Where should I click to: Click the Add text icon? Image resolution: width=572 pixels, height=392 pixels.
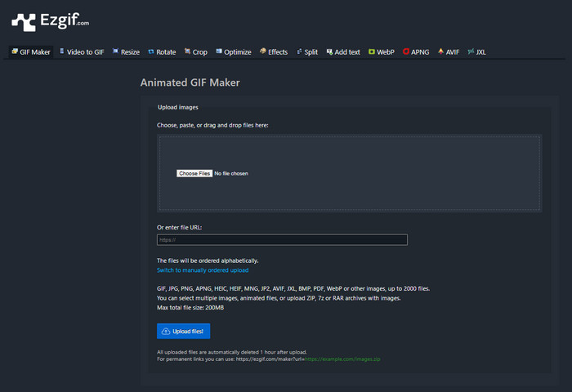[x=329, y=51]
